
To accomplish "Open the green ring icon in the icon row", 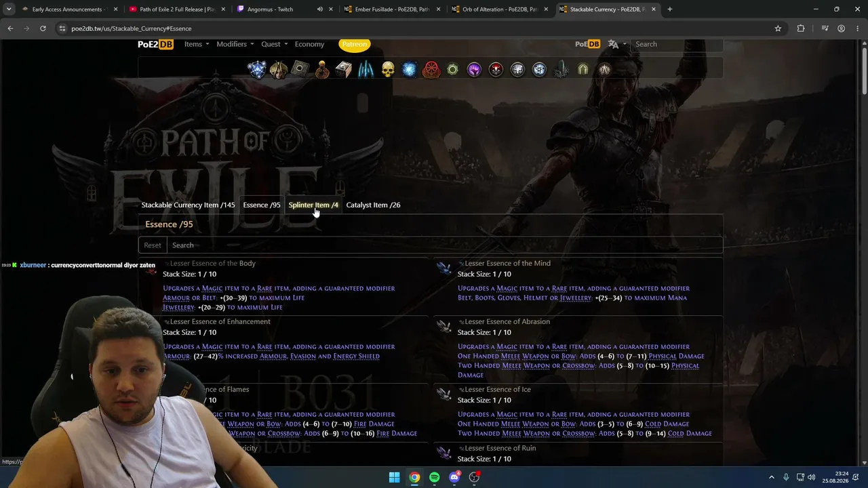I will (x=452, y=69).
